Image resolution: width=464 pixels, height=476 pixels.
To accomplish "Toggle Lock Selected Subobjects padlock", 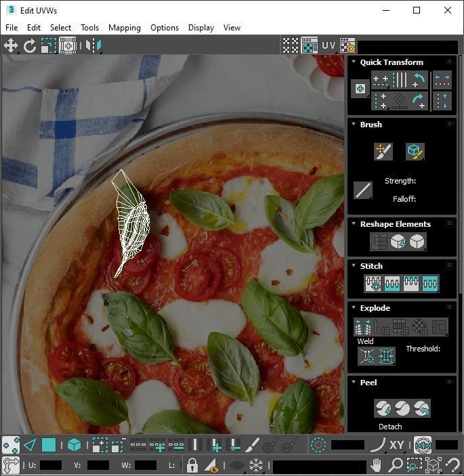I will (192, 464).
